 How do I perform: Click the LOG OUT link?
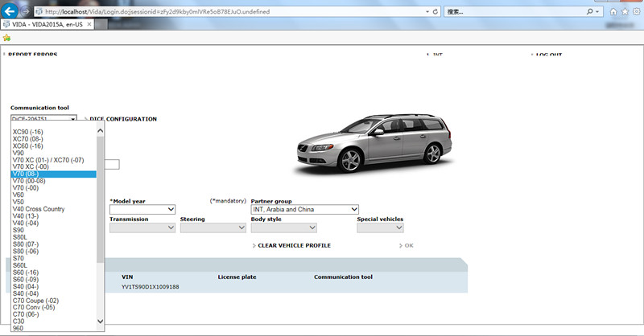tap(549, 54)
